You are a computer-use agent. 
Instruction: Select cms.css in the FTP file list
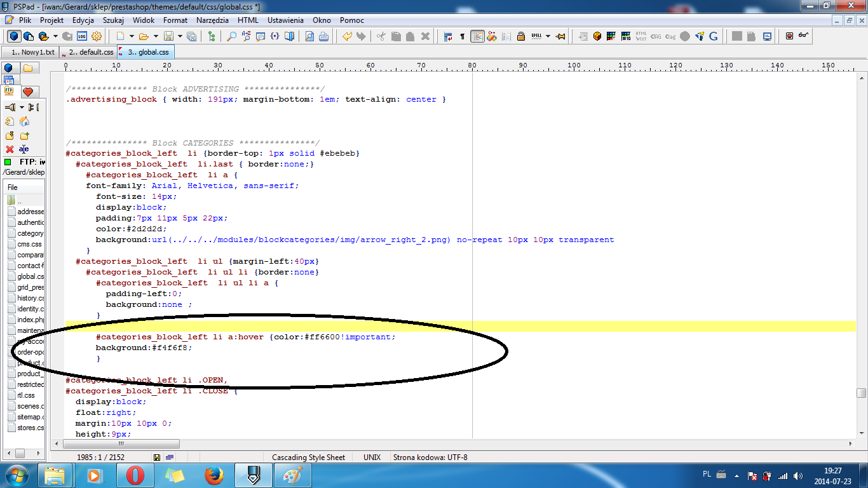pos(29,244)
